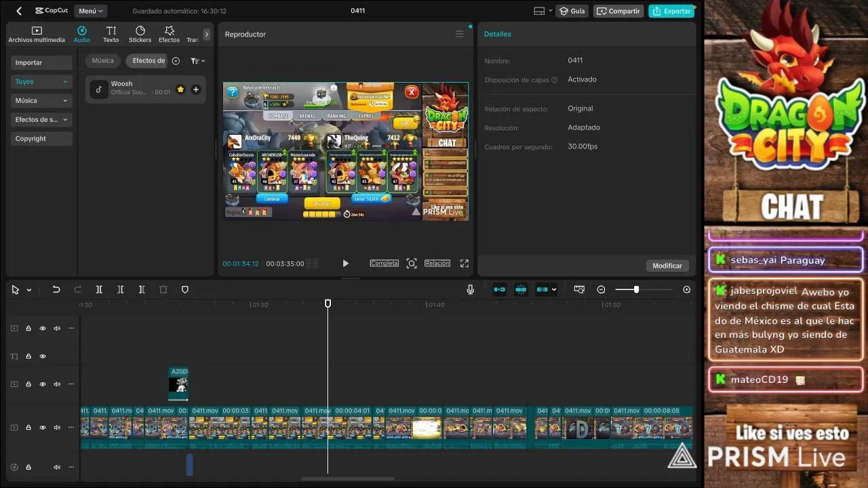Image resolution: width=868 pixels, height=488 pixels.
Task: Switch to the Texto tab
Action: 111,35
